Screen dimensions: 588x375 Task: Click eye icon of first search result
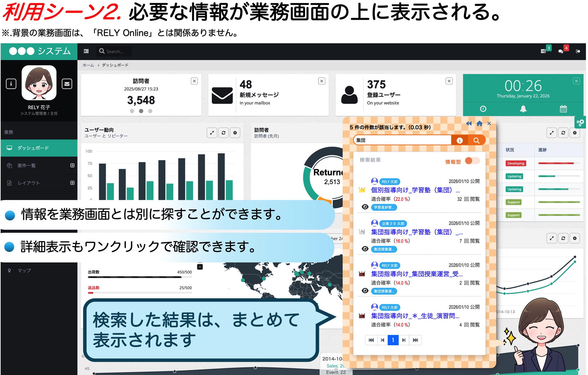pos(365,207)
